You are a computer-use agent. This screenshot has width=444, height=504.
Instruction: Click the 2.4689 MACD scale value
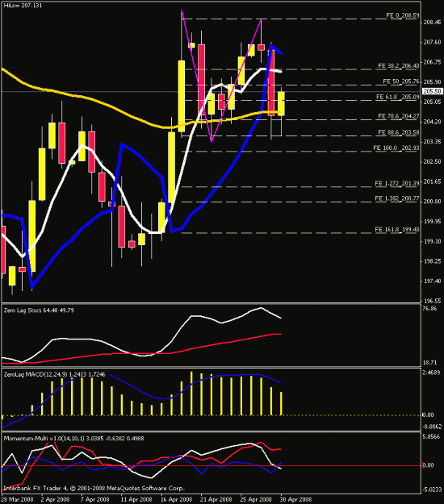point(431,373)
